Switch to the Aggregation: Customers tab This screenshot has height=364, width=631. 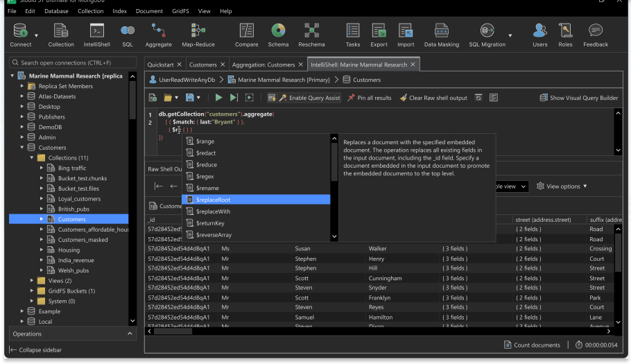pos(263,64)
